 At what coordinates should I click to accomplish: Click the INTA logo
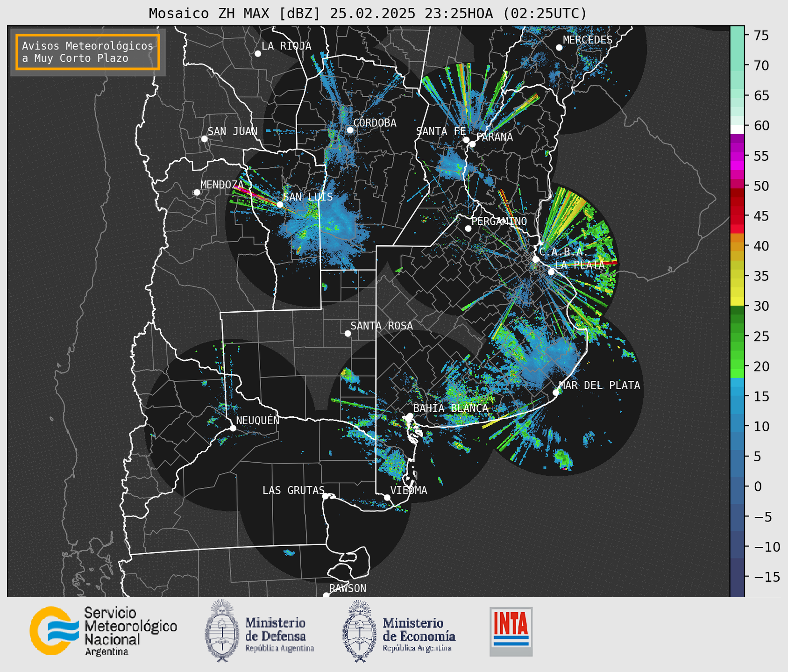(511, 631)
